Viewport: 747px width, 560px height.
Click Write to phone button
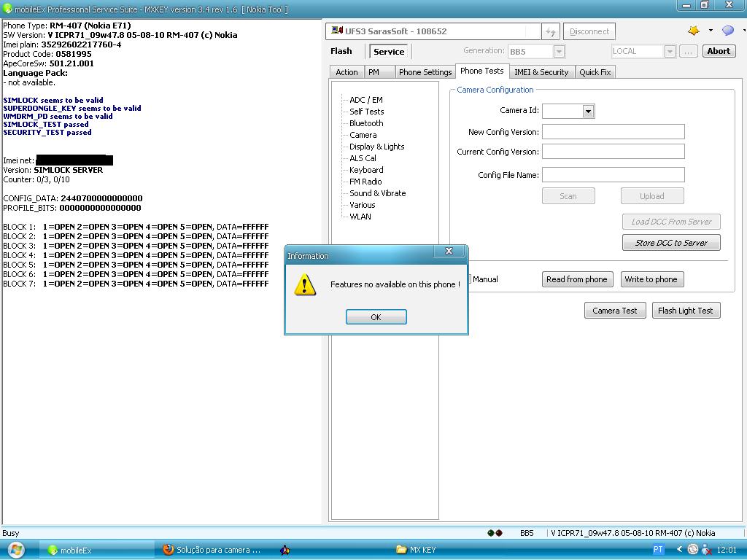coord(651,279)
